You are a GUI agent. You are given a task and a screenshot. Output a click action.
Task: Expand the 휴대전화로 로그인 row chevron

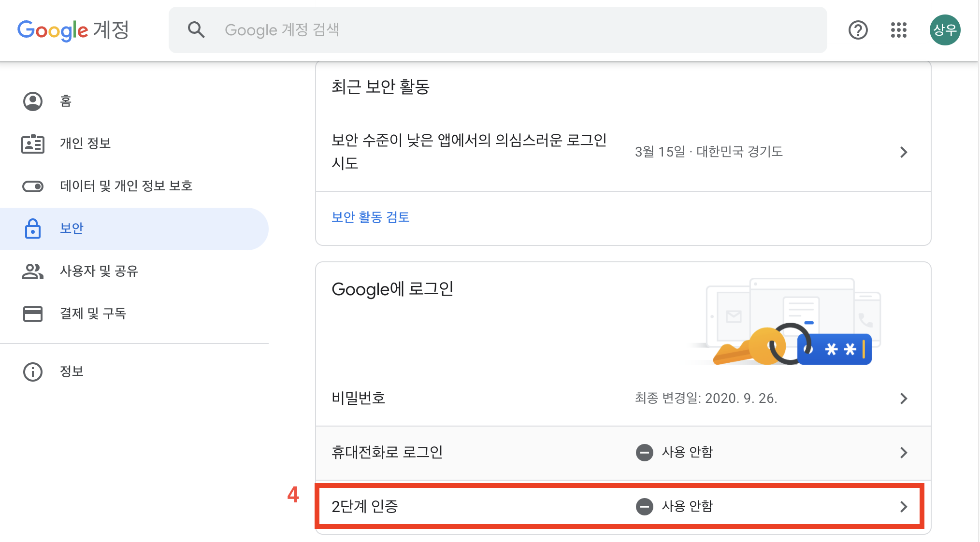click(x=903, y=453)
